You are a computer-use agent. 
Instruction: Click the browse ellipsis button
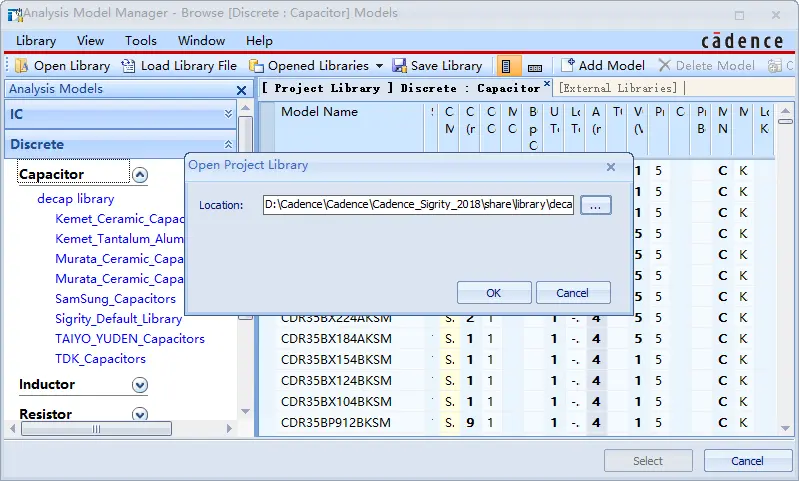coord(596,205)
